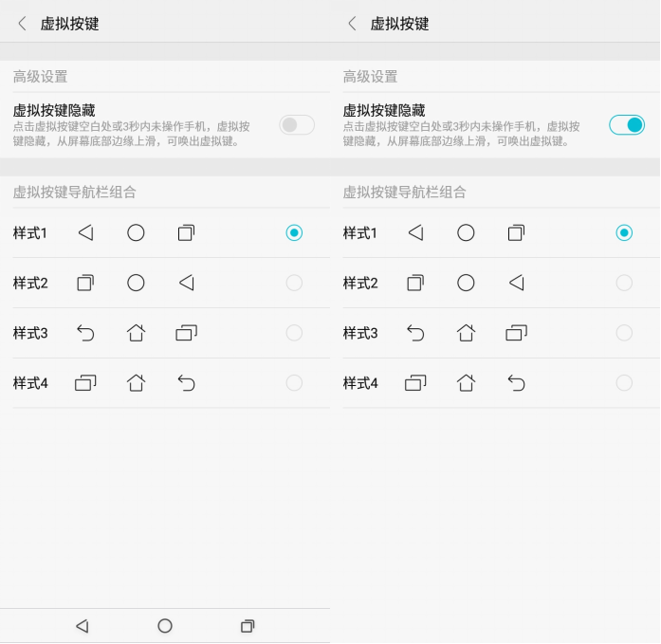Select 样式4 radio button on right screen
The image size is (661, 644).
tap(624, 383)
